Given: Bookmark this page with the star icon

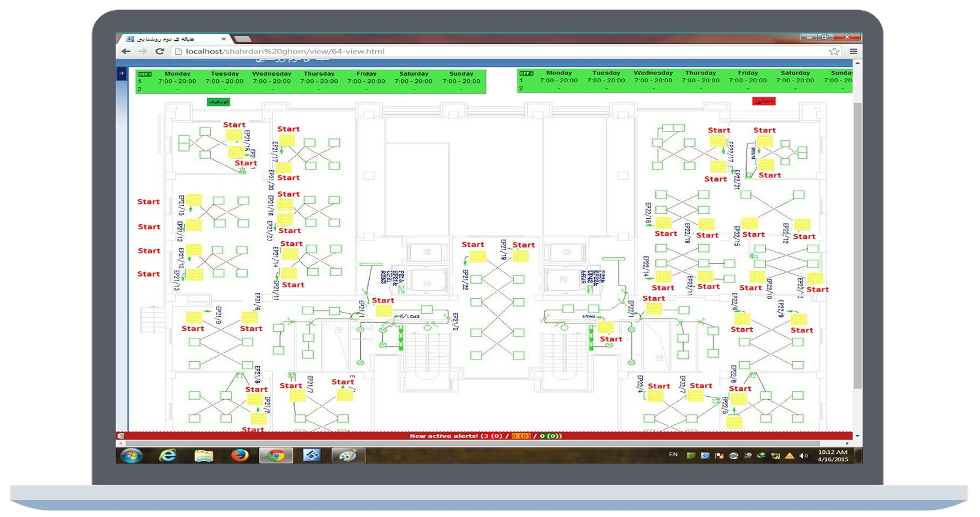Looking at the screenshot, I should tap(834, 52).
